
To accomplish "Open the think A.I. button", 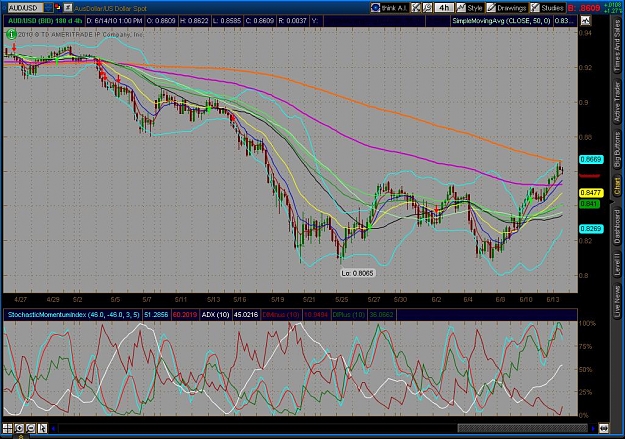I will coord(389,8).
